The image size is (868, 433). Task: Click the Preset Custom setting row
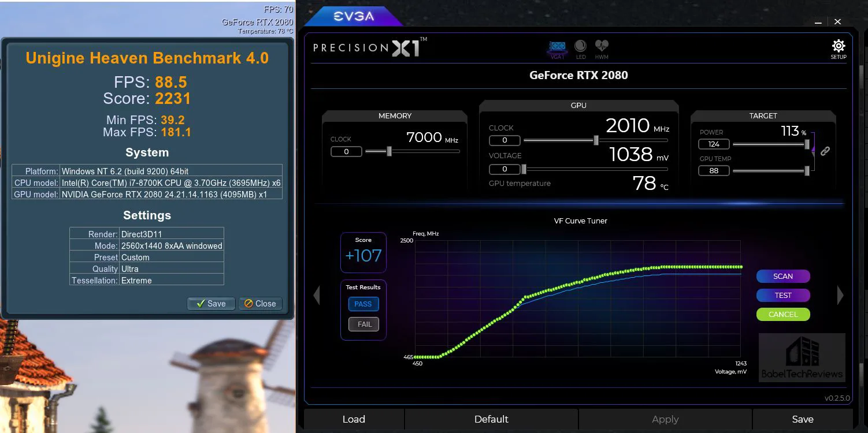tap(147, 257)
